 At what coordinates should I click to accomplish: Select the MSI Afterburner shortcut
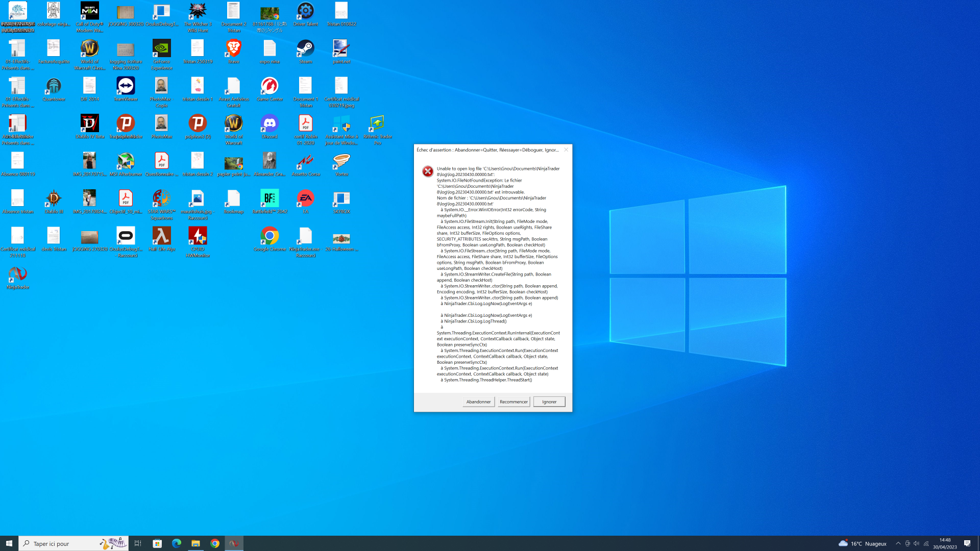[x=126, y=163]
